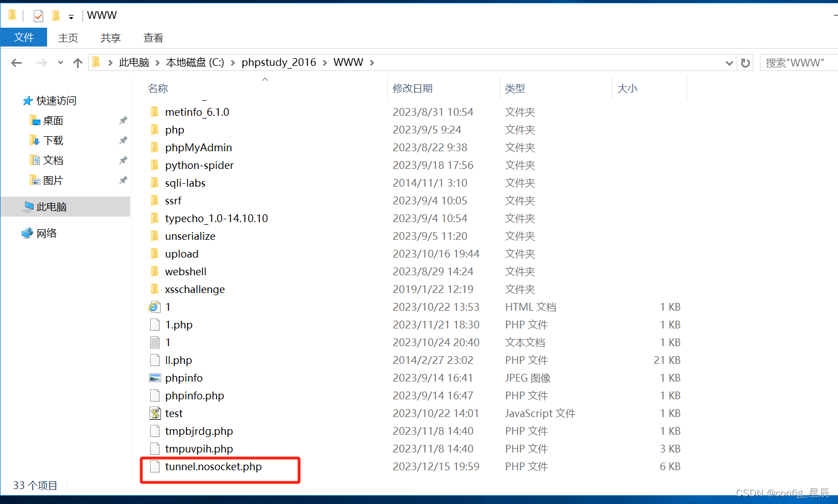Click the JavaScript 文件 type cell
This screenshot has width=838, height=504.
click(540, 413)
